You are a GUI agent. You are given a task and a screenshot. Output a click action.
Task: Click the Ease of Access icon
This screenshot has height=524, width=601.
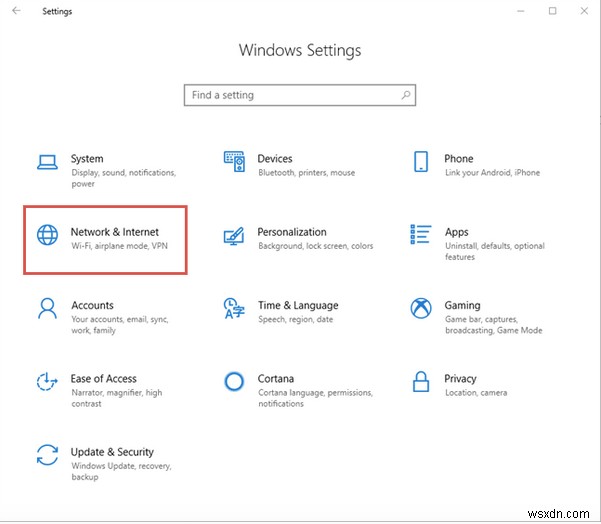tap(47, 382)
